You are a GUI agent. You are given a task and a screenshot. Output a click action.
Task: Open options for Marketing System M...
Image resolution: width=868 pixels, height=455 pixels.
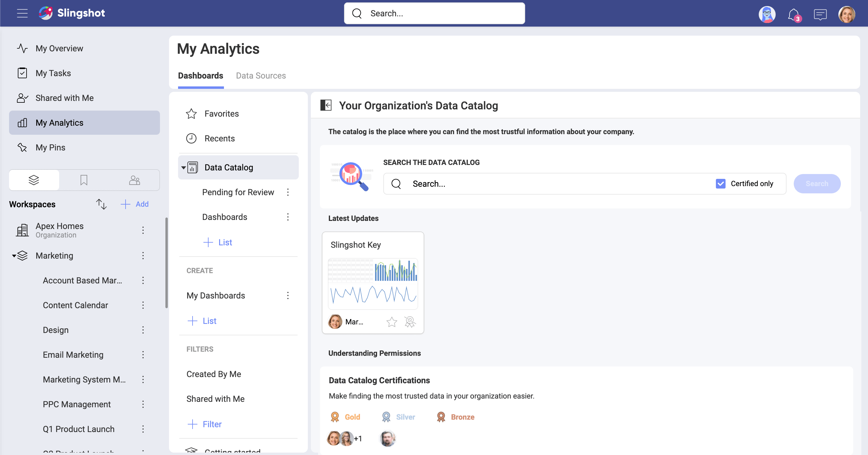(143, 379)
